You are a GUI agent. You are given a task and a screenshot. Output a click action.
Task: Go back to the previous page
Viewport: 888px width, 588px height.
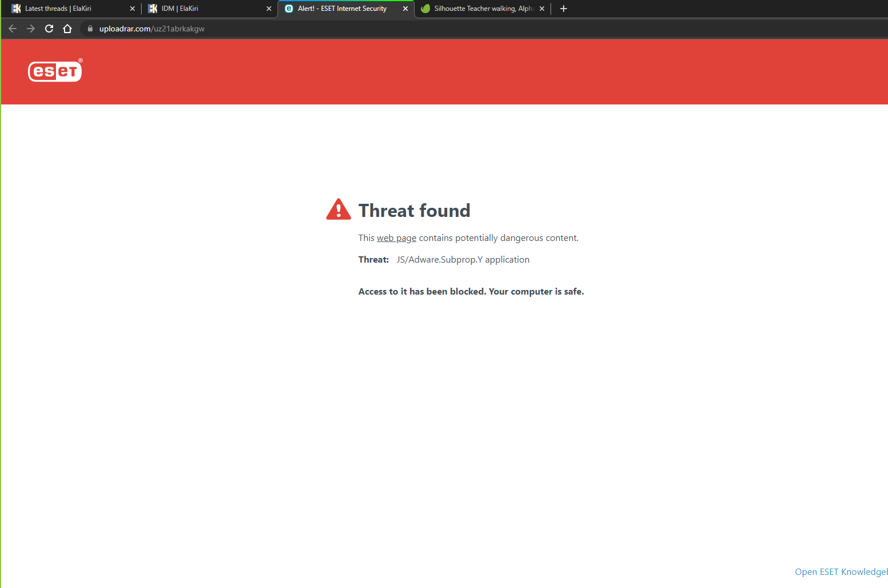click(x=13, y=29)
